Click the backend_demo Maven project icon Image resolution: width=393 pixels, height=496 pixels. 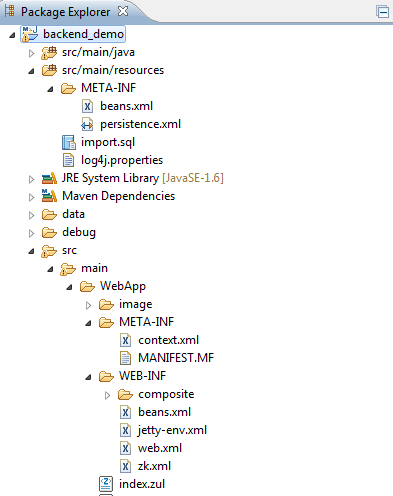(x=30, y=34)
